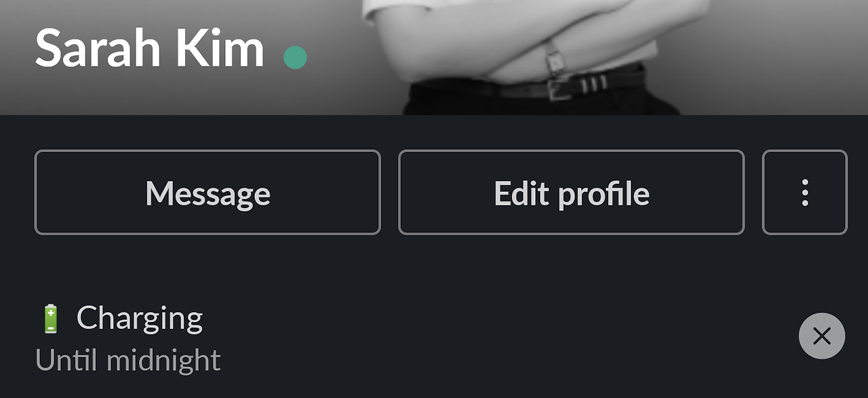Image resolution: width=868 pixels, height=398 pixels.
Task: Open a Message to Sarah Kim
Action: point(208,193)
